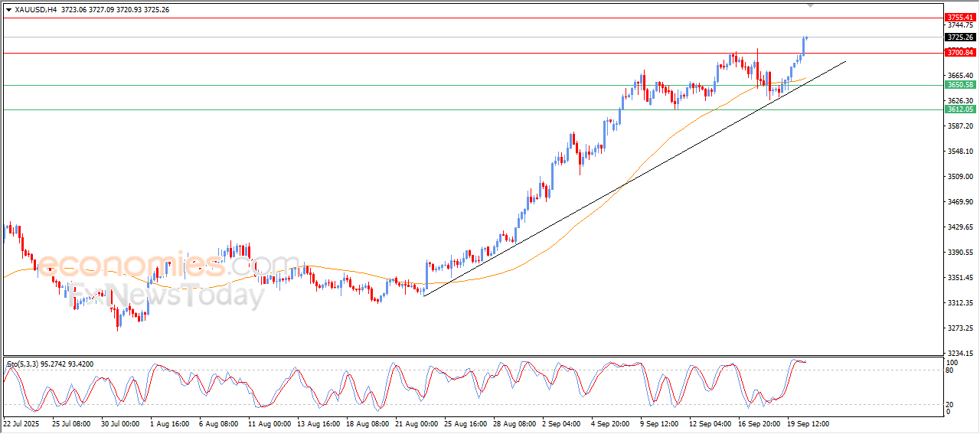Click the 6 Aug 08:00 time label
Viewport: 980px width, 434px height.
click(x=218, y=423)
